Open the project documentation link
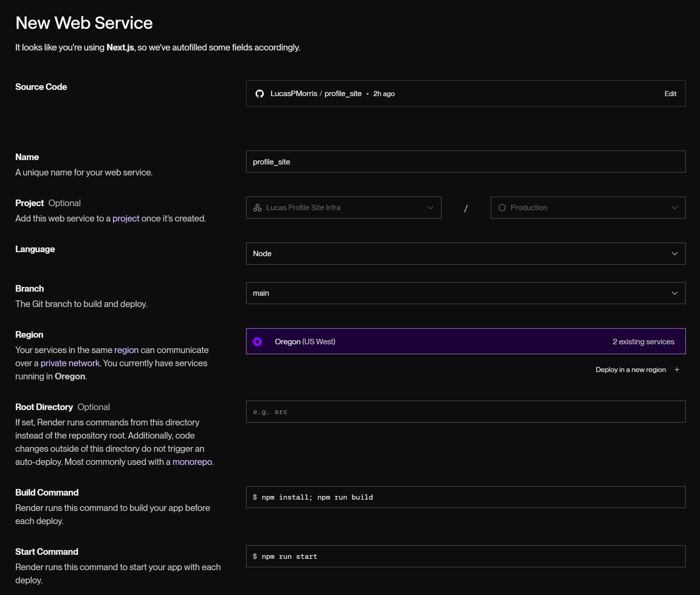 click(126, 219)
